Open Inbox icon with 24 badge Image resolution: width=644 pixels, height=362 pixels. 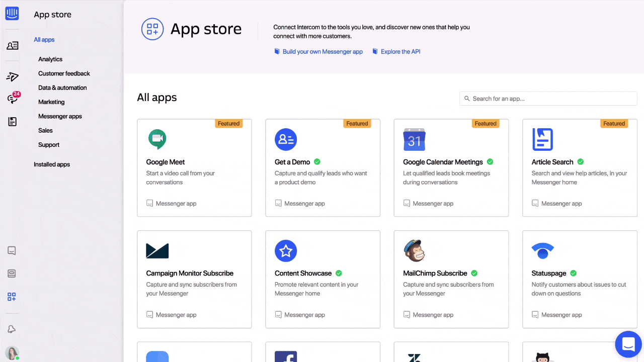pos(12,99)
